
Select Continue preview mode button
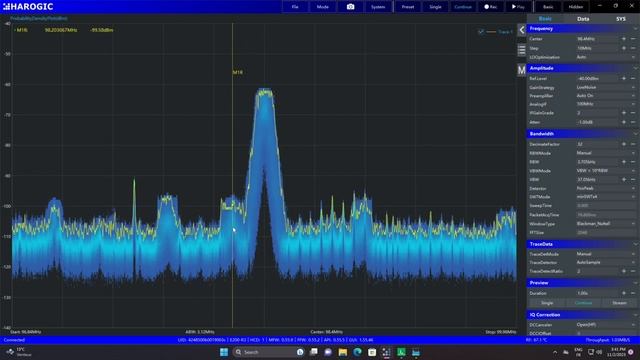tap(583, 303)
